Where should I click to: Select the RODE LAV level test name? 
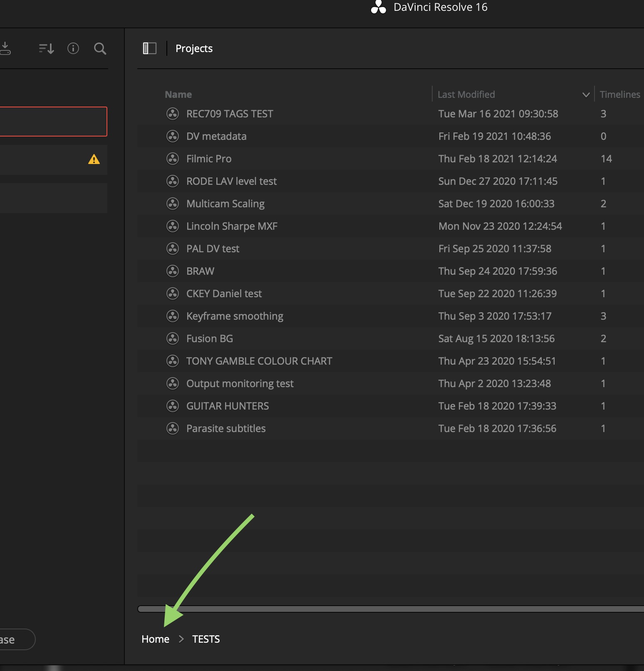point(231,181)
